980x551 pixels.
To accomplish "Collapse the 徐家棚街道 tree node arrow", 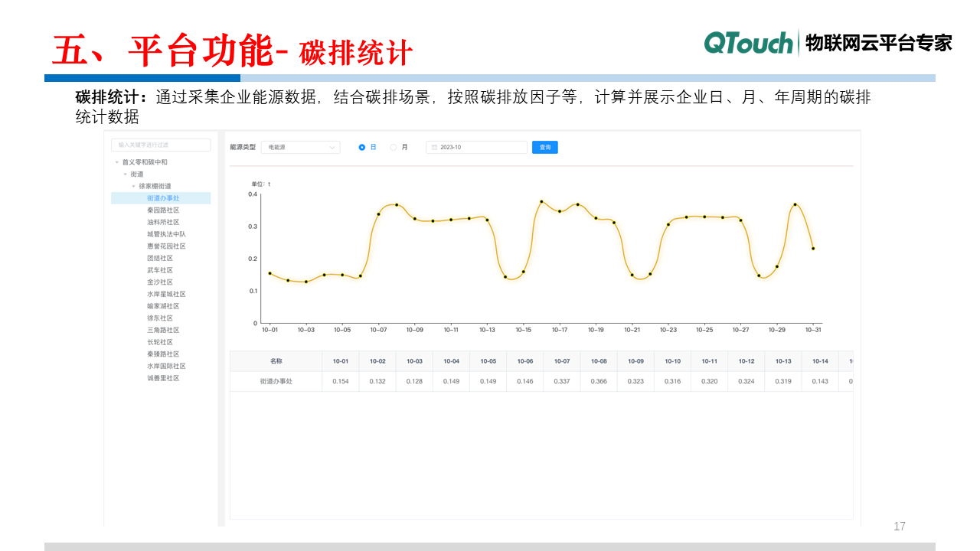I will [x=133, y=187].
